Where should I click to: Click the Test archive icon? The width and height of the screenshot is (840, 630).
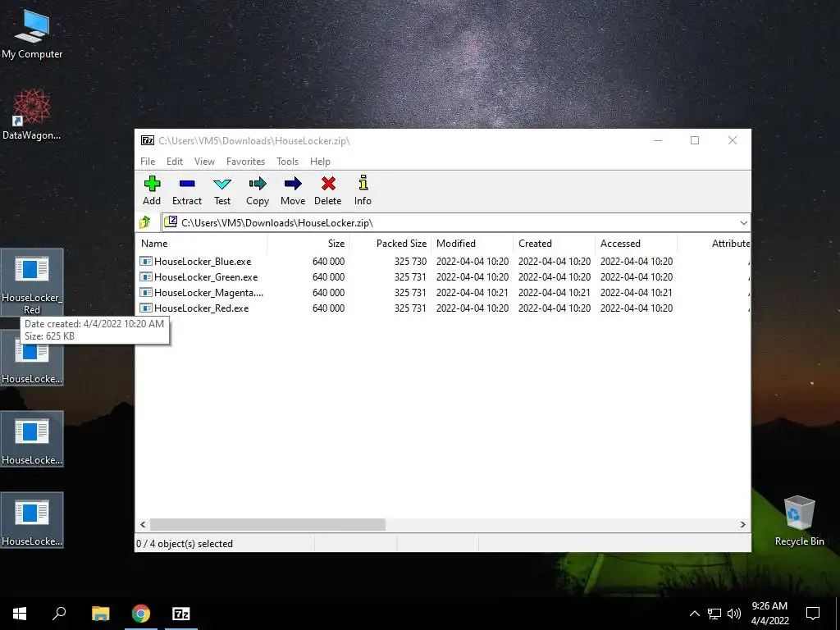pyautogui.click(x=221, y=185)
